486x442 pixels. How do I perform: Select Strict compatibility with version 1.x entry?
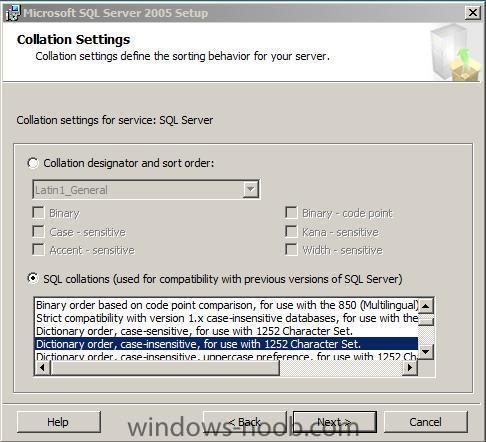[226, 318]
